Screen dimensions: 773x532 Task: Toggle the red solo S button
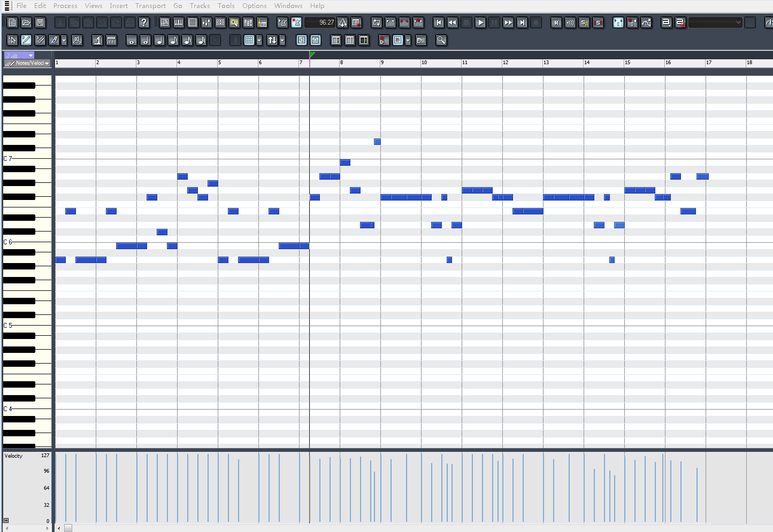(x=598, y=22)
